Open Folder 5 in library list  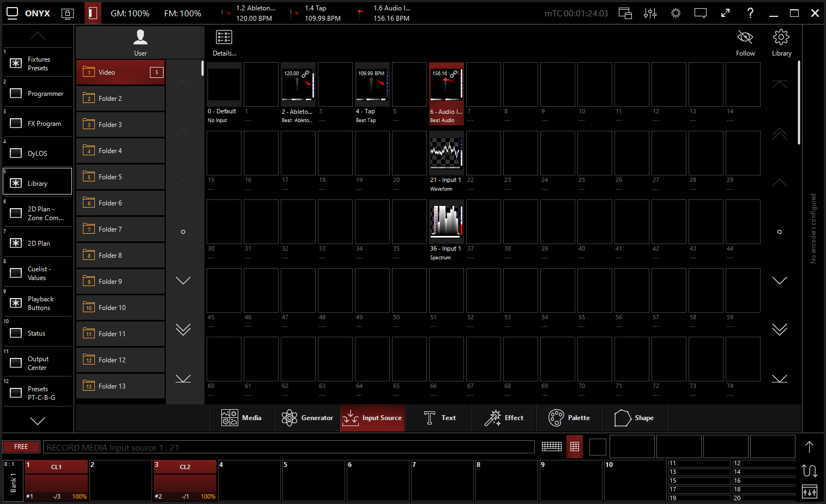(x=120, y=177)
